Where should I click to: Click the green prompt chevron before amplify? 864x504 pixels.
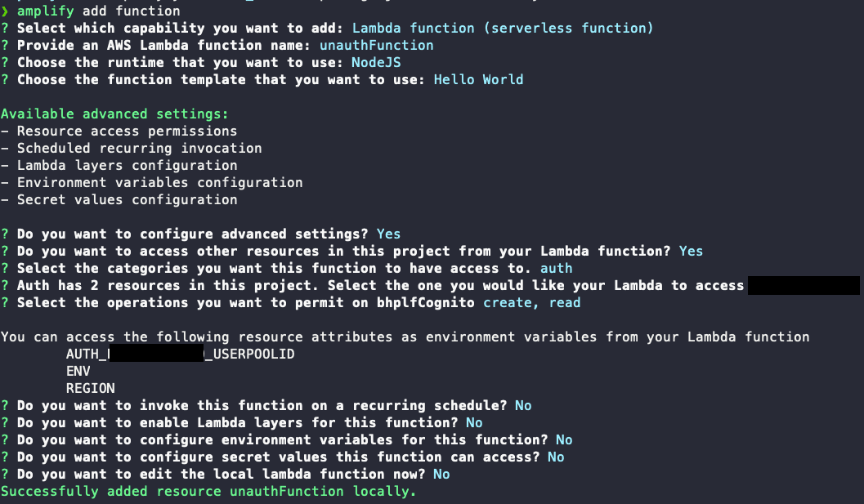pos(5,11)
